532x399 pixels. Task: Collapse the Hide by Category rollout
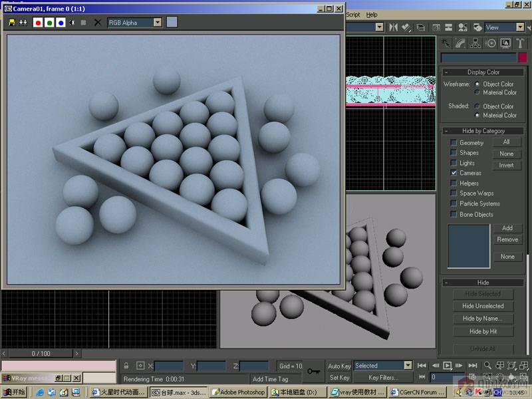click(483, 131)
